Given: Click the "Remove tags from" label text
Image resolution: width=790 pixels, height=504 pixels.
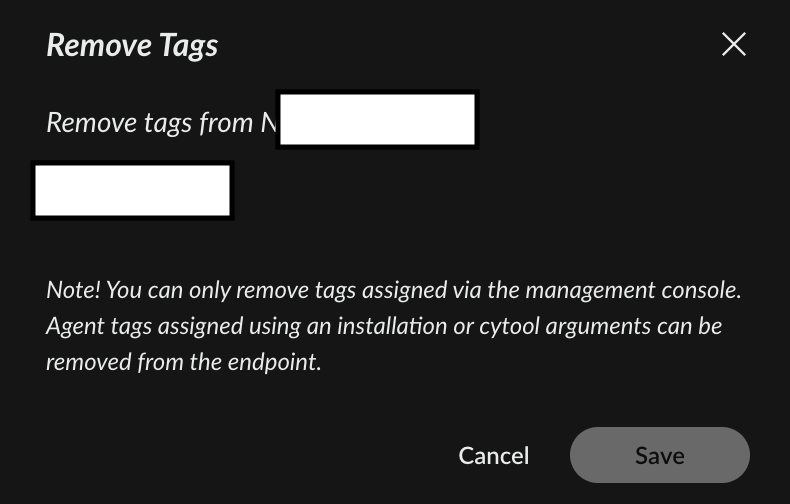Looking at the screenshot, I should 149,123.
